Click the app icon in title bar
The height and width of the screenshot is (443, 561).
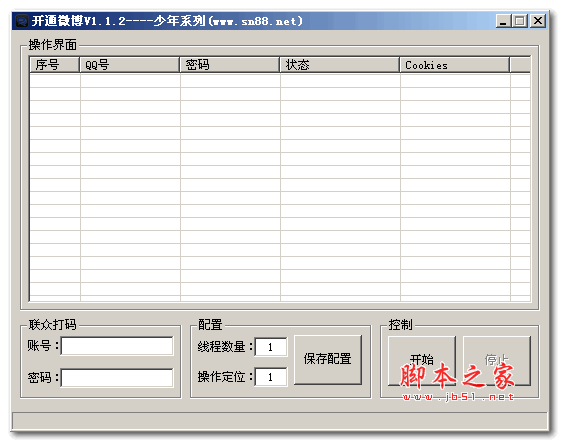coord(22,21)
